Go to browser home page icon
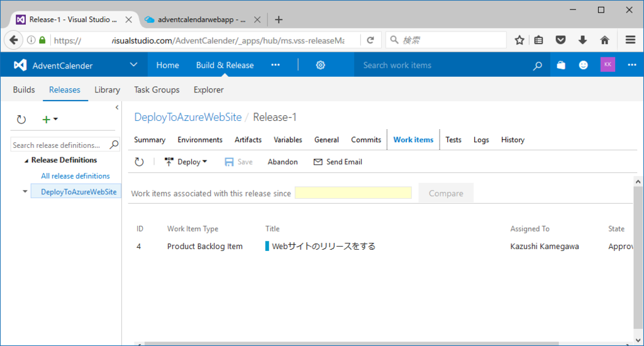This screenshot has height=346, width=644. tap(604, 40)
